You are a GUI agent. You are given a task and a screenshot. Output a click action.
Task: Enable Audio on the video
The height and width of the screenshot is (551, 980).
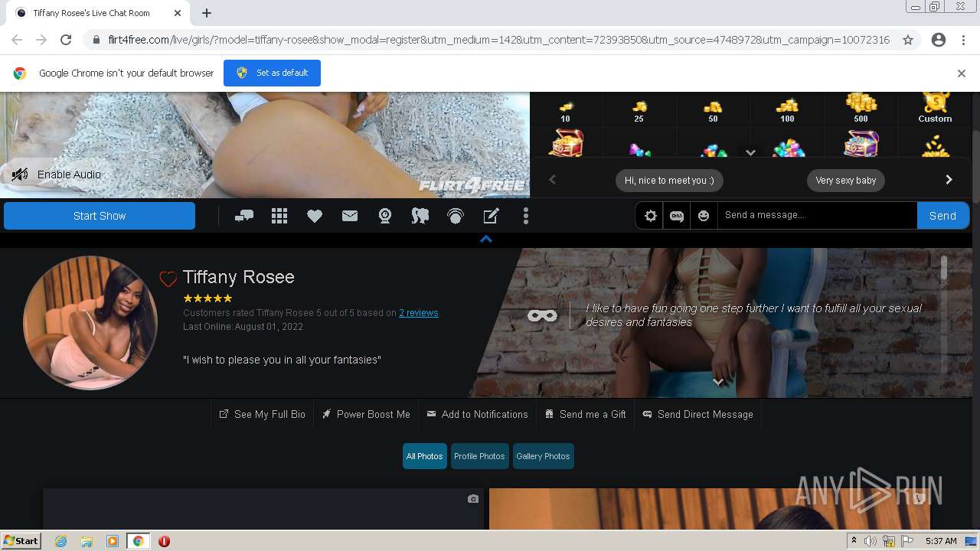tap(56, 174)
